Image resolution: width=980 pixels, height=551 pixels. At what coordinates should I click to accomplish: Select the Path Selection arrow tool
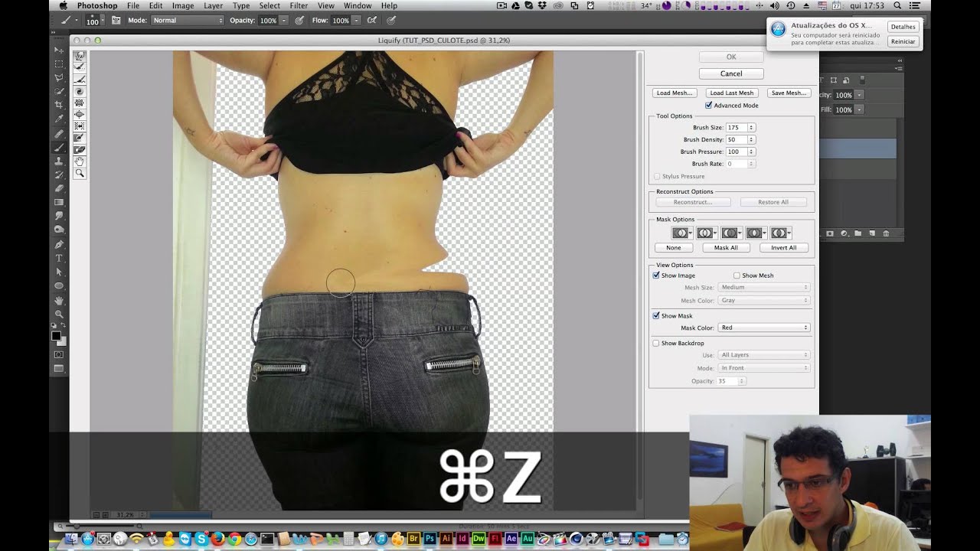[59, 272]
